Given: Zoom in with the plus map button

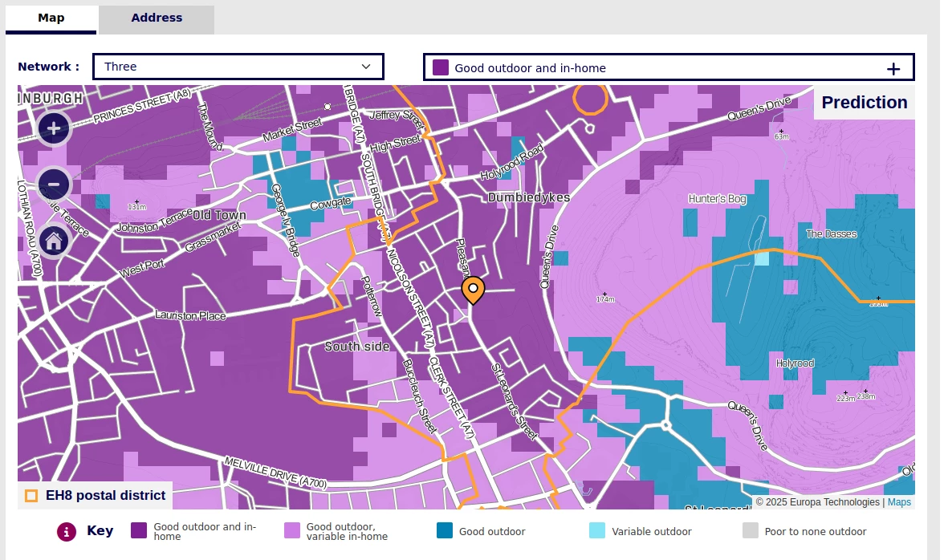Looking at the screenshot, I should pyautogui.click(x=54, y=128).
